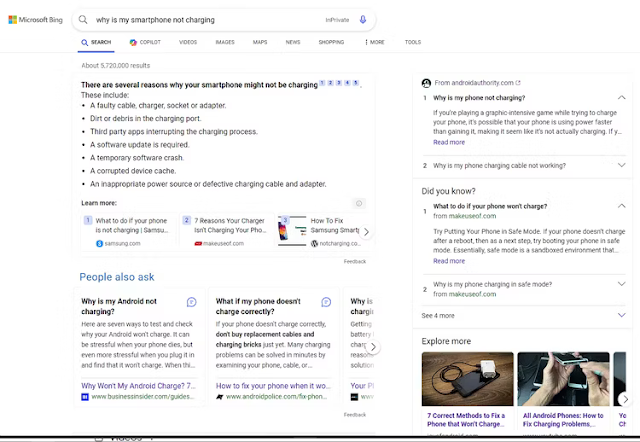
Task: Click the People also ask heading
Action: click(117, 277)
